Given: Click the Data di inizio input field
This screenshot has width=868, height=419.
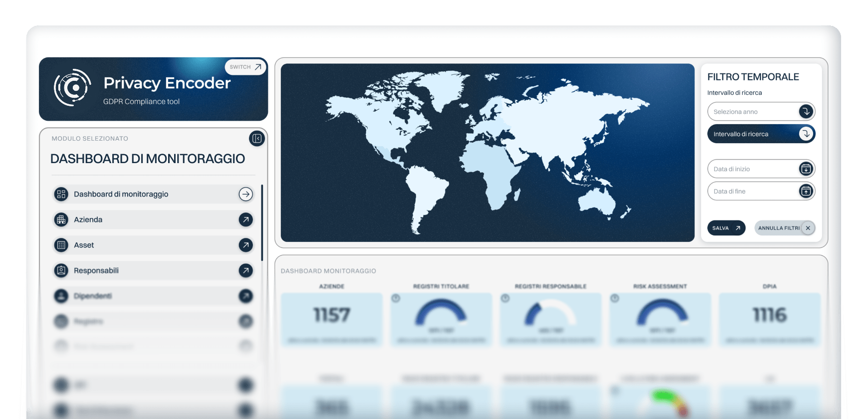Looking at the screenshot, I should [x=761, y=169].
